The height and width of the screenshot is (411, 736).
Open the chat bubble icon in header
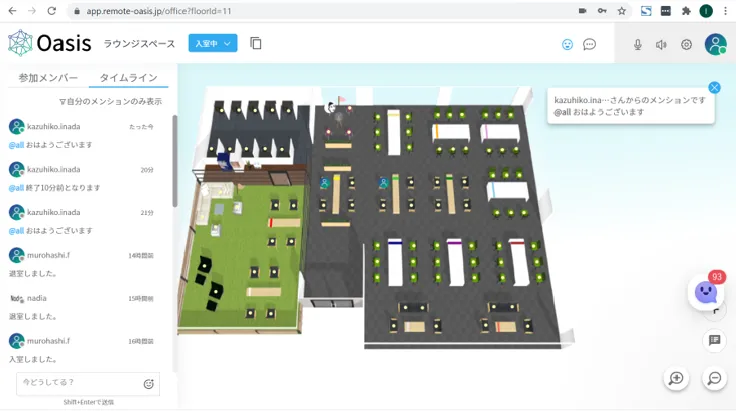pos(590,45)
